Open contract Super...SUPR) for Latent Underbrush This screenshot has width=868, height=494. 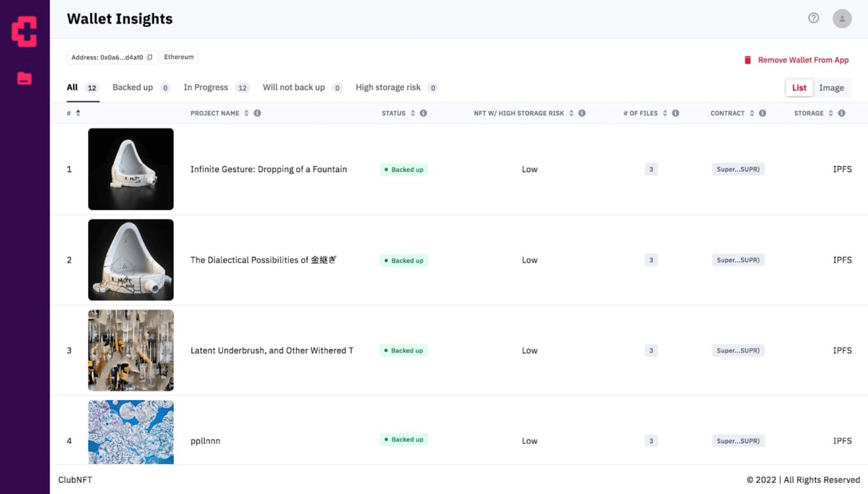pos(738,350)
